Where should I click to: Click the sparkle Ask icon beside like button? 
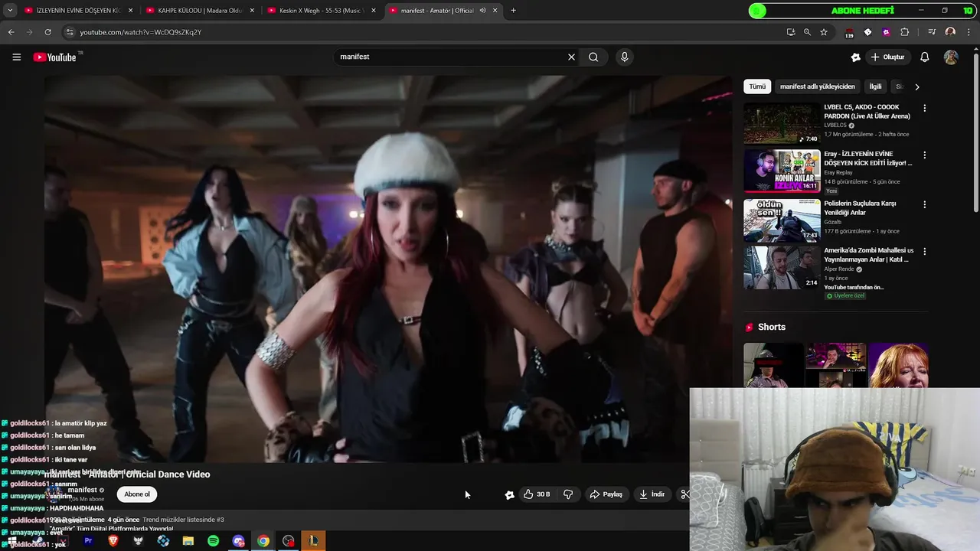tap(509, 495)
